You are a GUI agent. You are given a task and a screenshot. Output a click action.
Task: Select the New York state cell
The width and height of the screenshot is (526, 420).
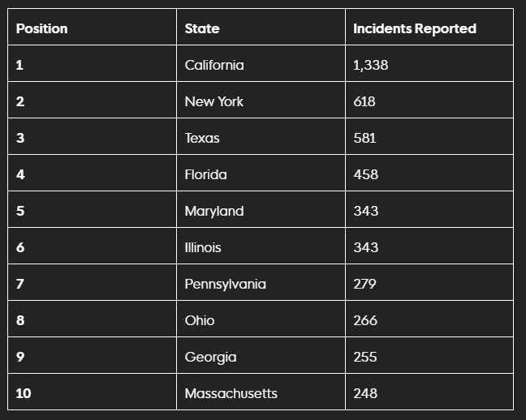(214, 101)
